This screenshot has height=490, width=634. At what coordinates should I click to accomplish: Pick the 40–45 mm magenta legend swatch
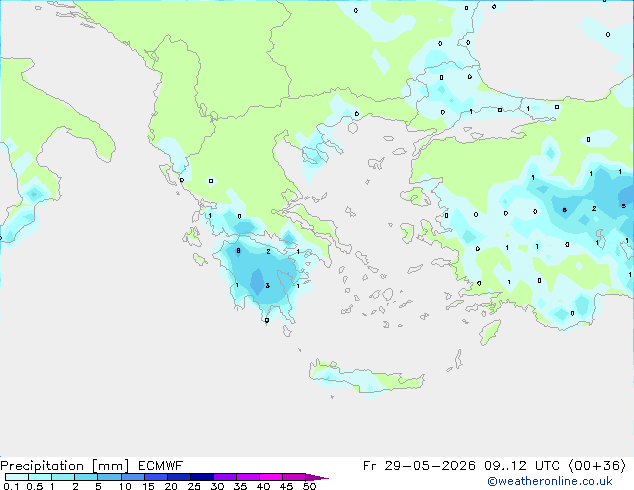coord(271,477)
